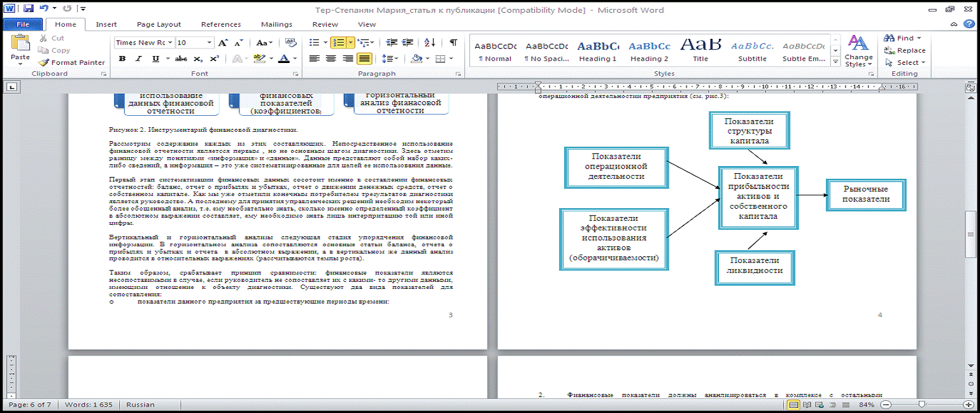Screen dimensions: 980x413
Task: Switch to the Page Layout tab
Action: [x=159, y=24]
